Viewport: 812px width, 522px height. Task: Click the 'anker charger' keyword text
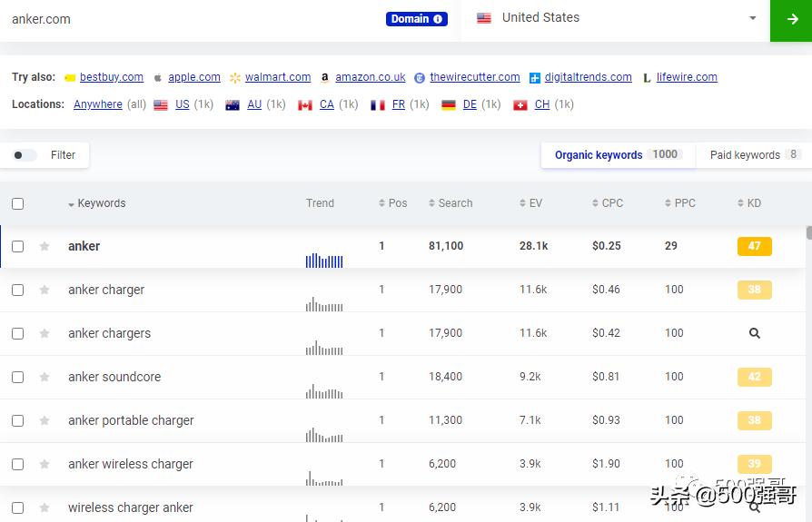106,290
